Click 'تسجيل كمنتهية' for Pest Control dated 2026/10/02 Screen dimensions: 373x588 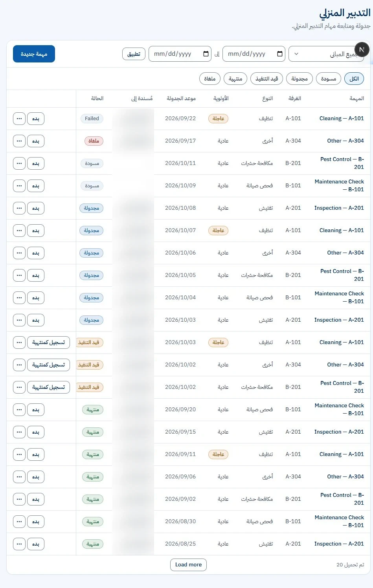point(48,387)
